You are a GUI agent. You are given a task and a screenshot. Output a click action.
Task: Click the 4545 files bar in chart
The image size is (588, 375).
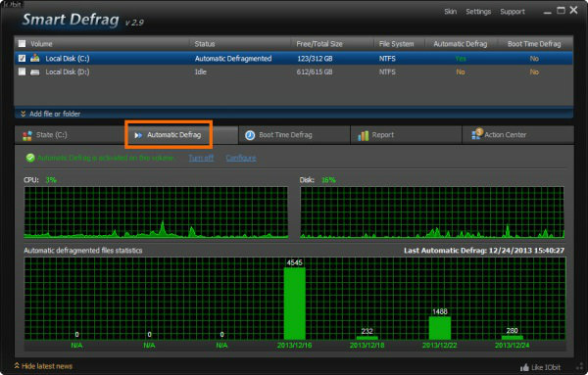click(x=294, y=304)
